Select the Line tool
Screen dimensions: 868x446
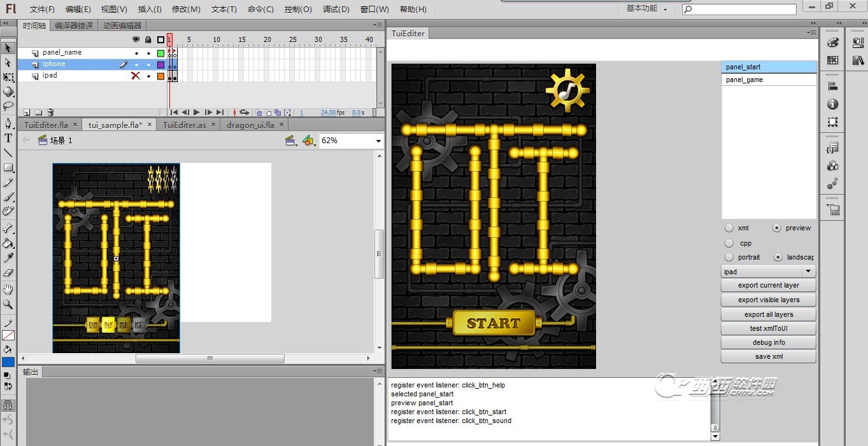[8, 153]
